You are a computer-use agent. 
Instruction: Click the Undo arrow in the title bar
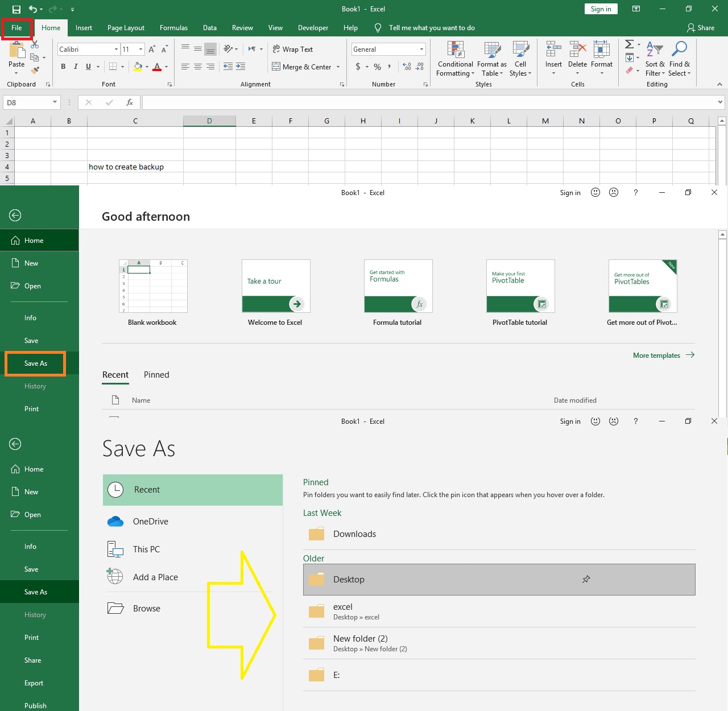tap(33, 9)
